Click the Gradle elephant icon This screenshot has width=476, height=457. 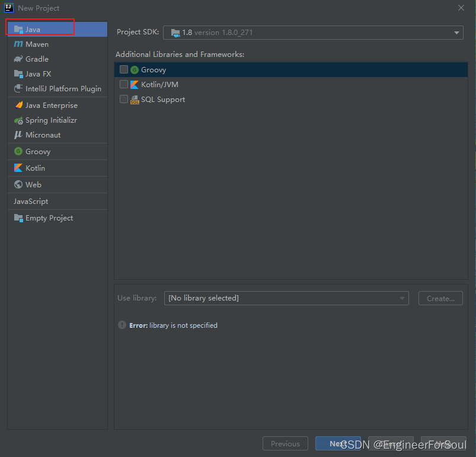(18, 59)
